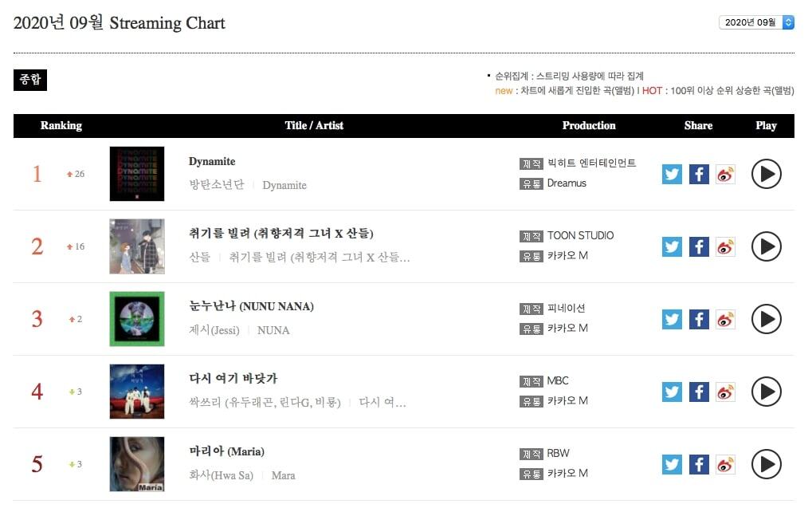Share 마리아 (Maria) on Twitter
The height and width of the screenshot is (508, 812).
pos(672,464)
